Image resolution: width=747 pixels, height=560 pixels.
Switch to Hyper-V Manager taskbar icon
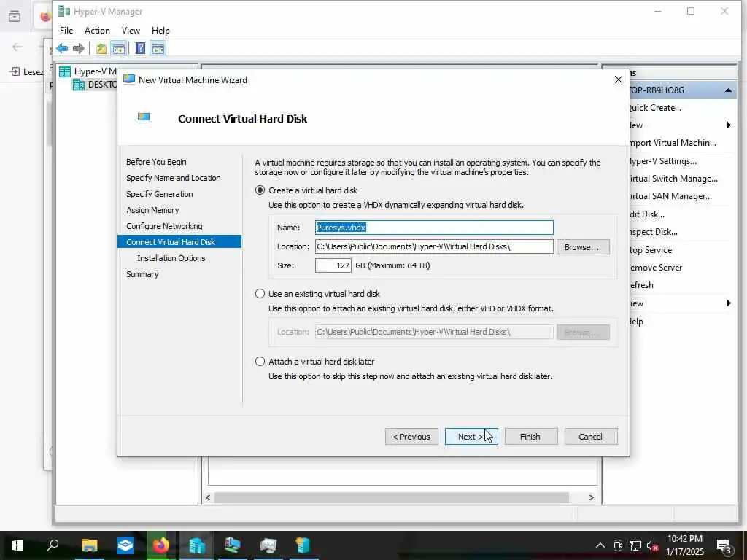197,545
